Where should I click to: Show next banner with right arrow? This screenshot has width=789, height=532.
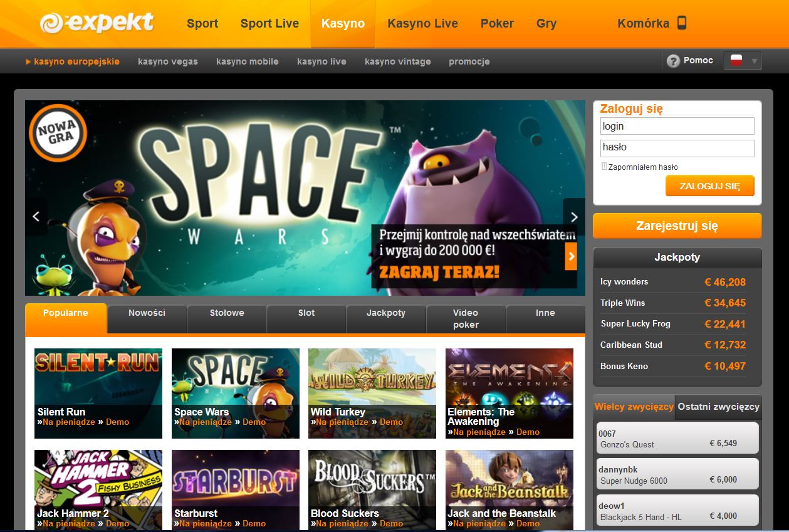(574, 216)
